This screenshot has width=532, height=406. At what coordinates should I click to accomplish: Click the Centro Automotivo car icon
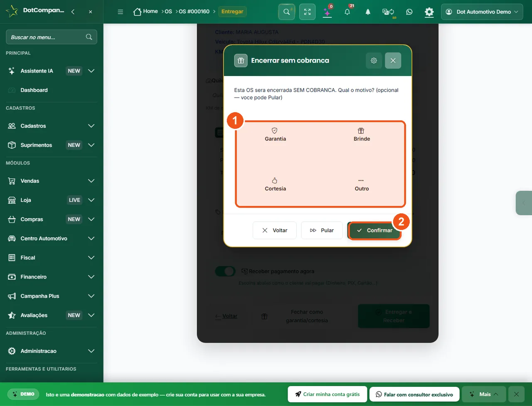click(12, 238)
